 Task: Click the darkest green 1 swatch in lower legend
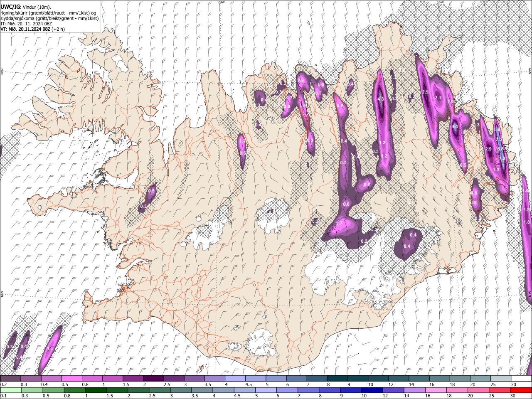96,390
